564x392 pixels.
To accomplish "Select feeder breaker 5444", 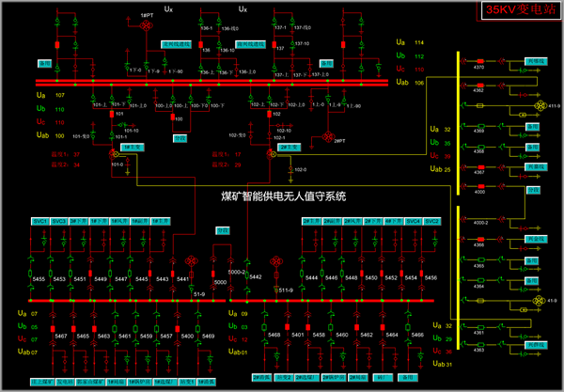I will click(x=302, y=274).
